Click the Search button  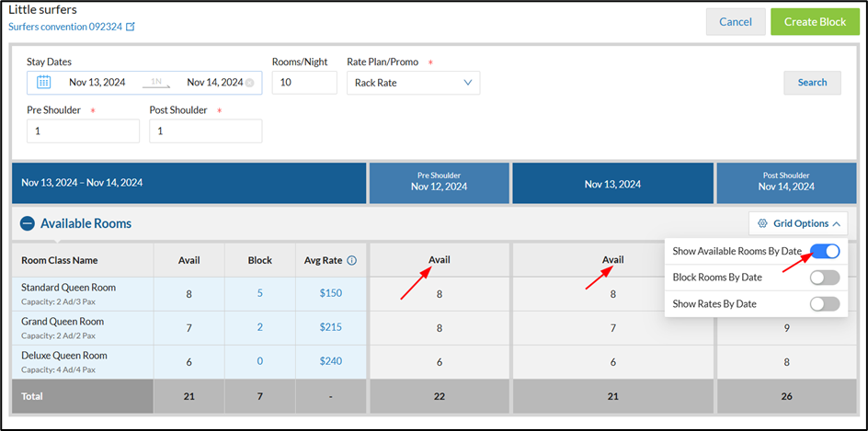812,83
